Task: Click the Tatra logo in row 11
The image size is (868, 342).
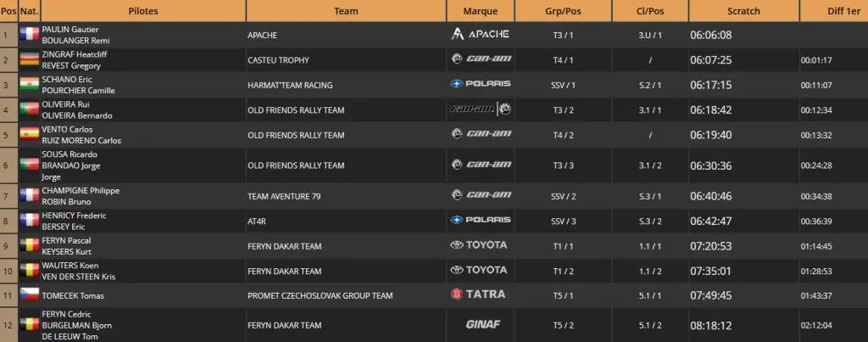Action: 480,294
